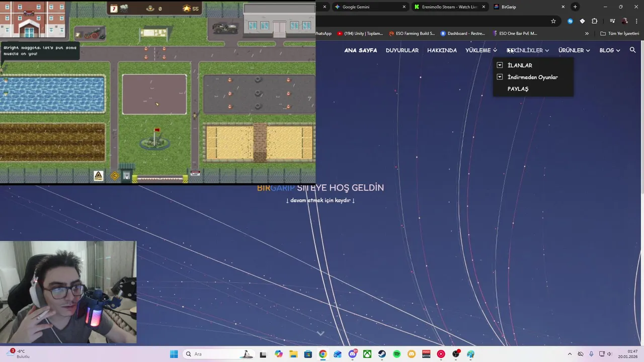Go to ANA SAYFA in the site menu
The image size is (644, 362).
(360, 50)
